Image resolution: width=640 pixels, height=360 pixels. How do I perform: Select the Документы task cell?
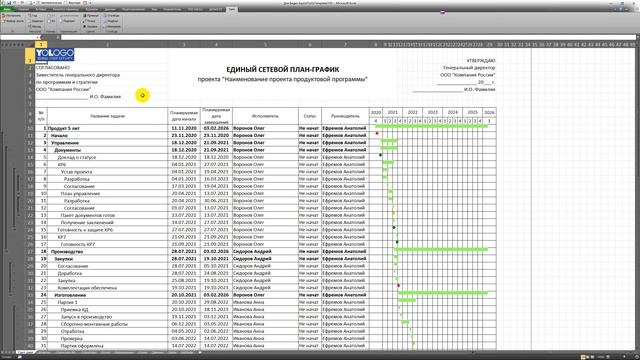[107, 150]
